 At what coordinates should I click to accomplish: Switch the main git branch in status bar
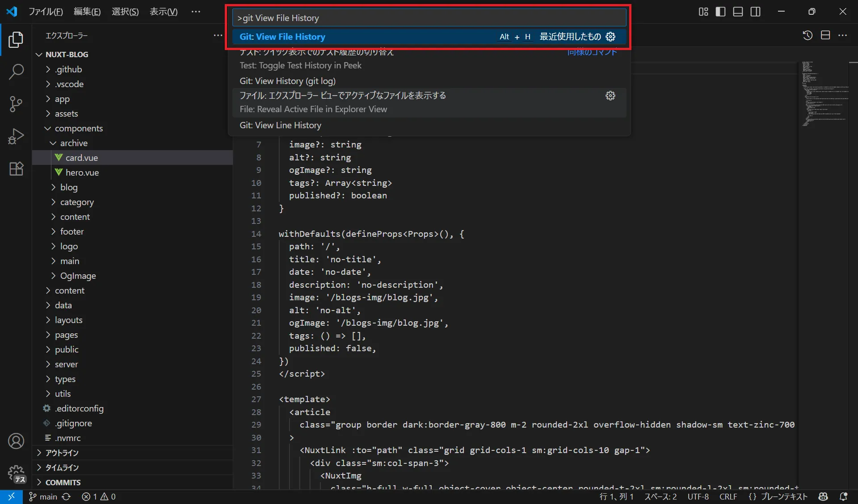(43, 496)
